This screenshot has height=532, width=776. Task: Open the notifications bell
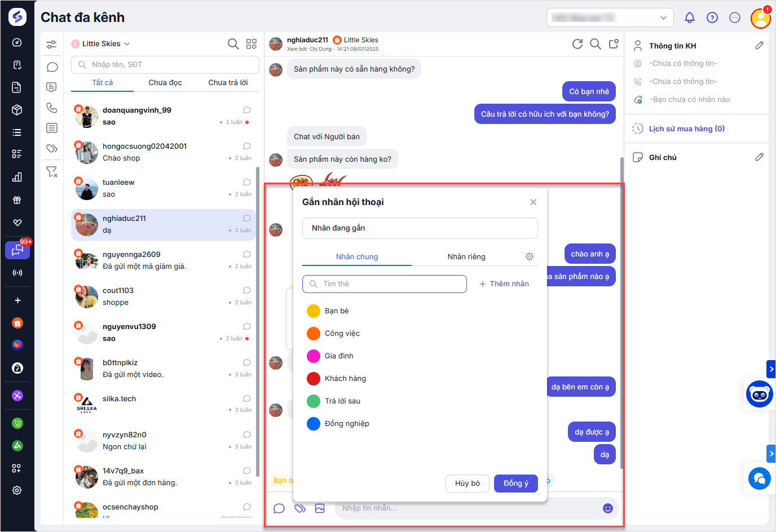click(x=690, y=17)
